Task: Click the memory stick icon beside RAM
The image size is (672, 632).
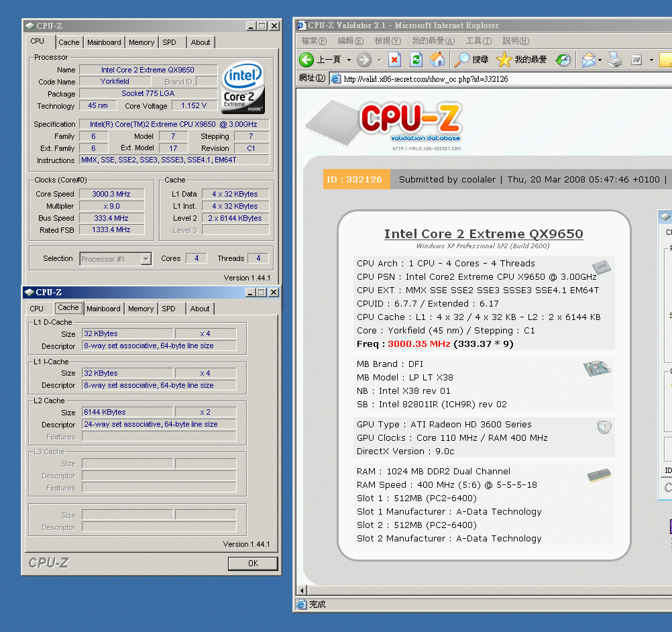Action: point(599,475)
